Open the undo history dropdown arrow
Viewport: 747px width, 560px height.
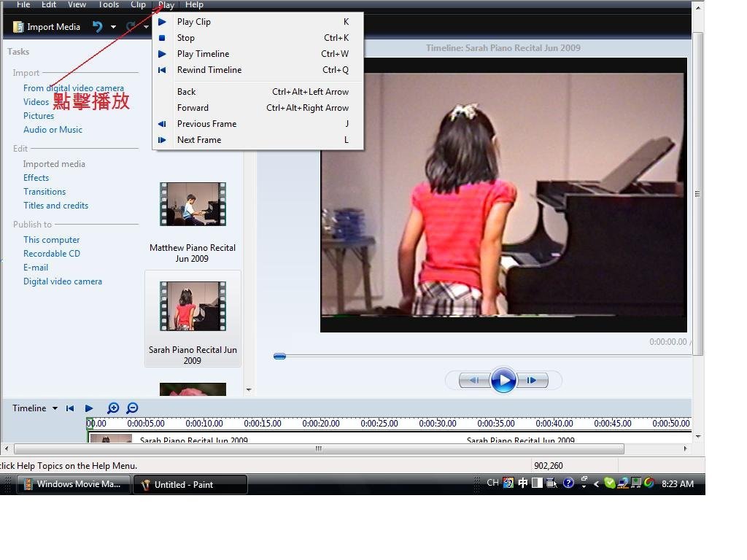click(113, 27)
